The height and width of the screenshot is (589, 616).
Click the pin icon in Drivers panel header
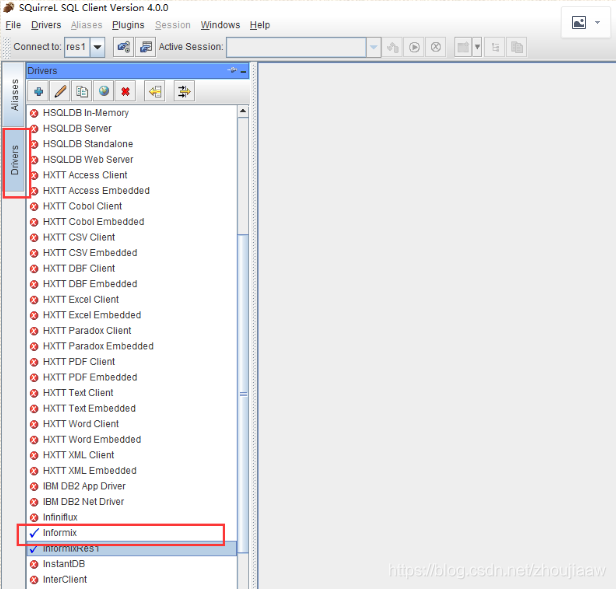[x=232, y=70]
